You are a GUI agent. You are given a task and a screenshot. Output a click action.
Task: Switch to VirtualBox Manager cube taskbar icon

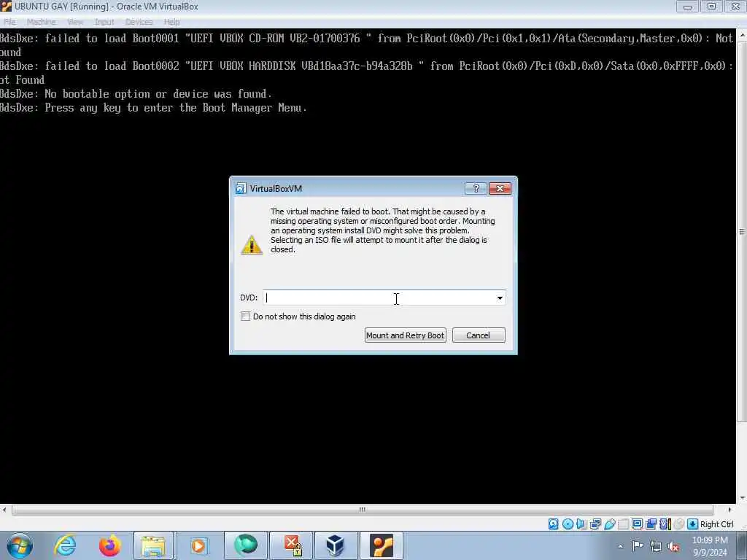[x=336, y=545]
